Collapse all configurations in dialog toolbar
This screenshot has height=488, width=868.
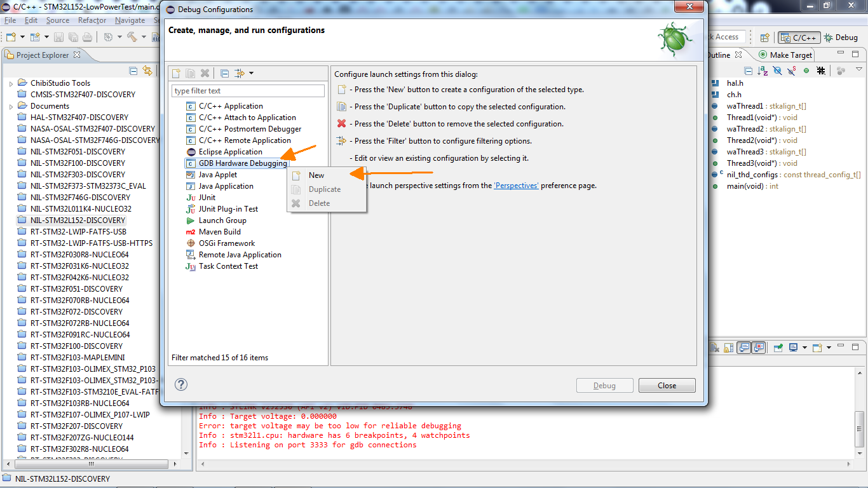pos(225,74)
